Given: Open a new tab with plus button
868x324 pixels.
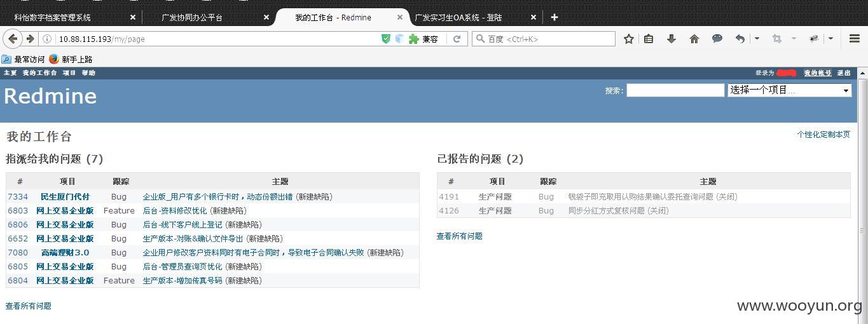Looking at the screenshot, I should point(555,17).
